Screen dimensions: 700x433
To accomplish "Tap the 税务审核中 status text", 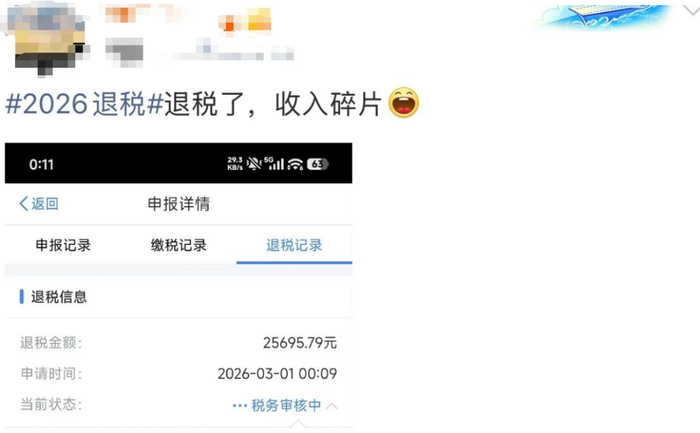I will point(286,405).
